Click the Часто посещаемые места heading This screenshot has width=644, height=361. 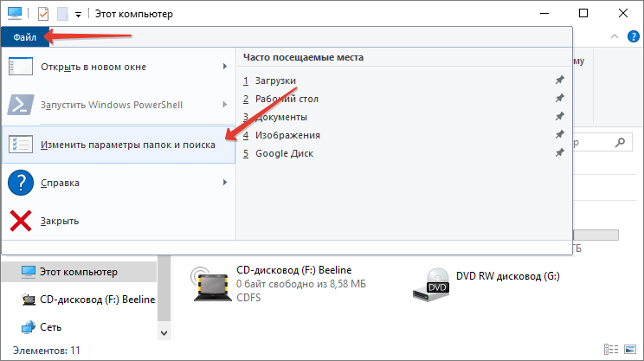pos(303,57)
